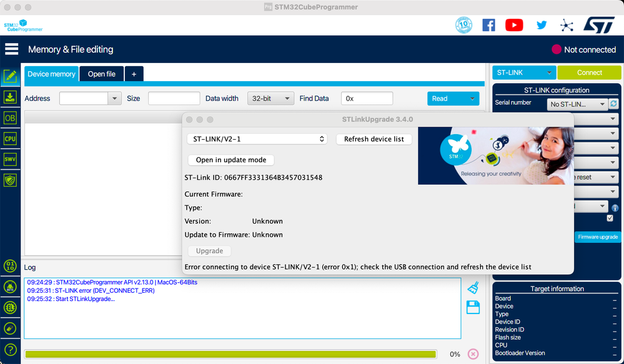The height and width of the screenshot is (364, 624).
Task: Click the ST-LINK error DEV_CONNECT_ERR log line
Action: click(91, 290)
